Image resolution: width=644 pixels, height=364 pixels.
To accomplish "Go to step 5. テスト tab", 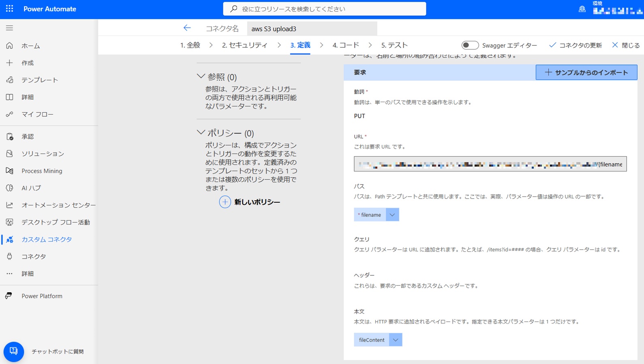I will (394, 45).
